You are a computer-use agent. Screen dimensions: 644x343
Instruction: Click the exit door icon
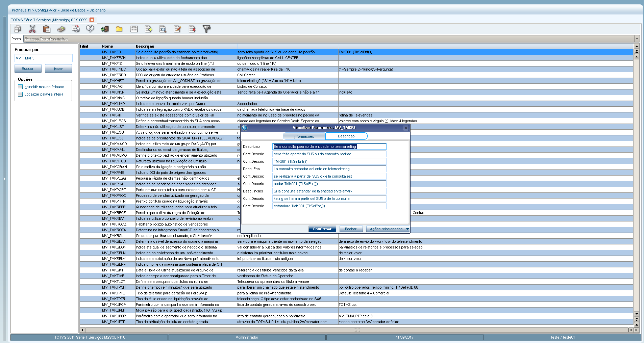point(105,29)
